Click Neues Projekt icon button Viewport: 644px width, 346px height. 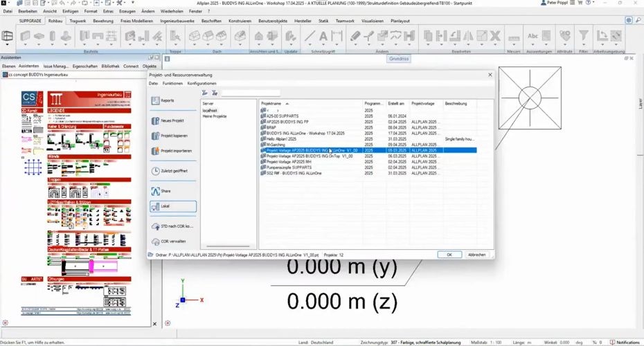[155, 120]
